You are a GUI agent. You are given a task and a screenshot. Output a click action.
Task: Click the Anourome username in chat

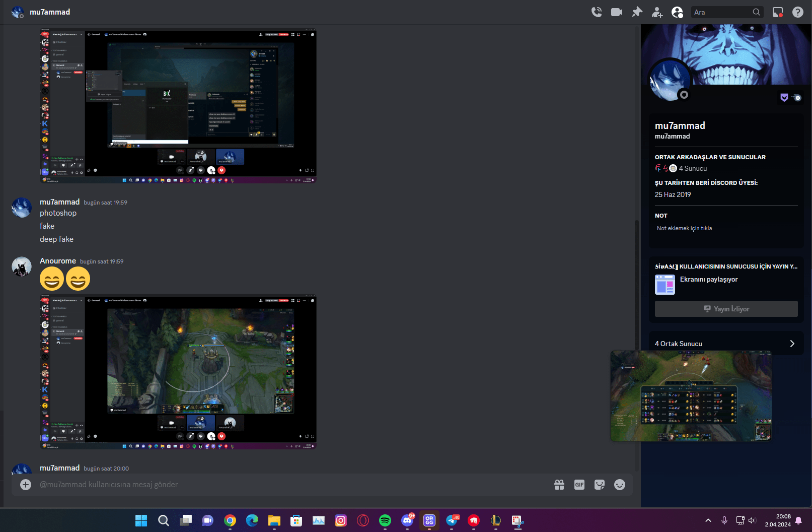tap(58, 261)
